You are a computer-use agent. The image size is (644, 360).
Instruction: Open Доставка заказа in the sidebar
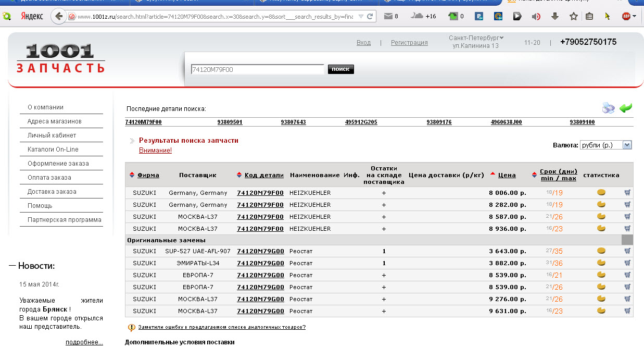(52, 192)
